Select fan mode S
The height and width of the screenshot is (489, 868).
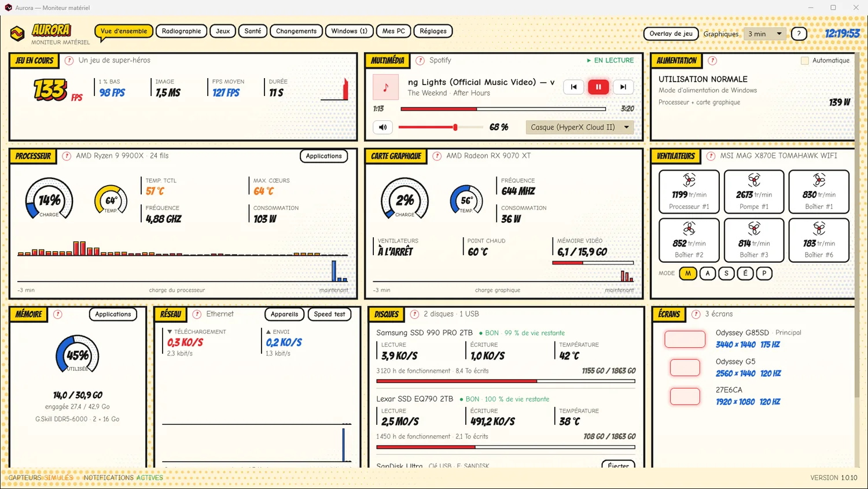[x=726, y=273]
